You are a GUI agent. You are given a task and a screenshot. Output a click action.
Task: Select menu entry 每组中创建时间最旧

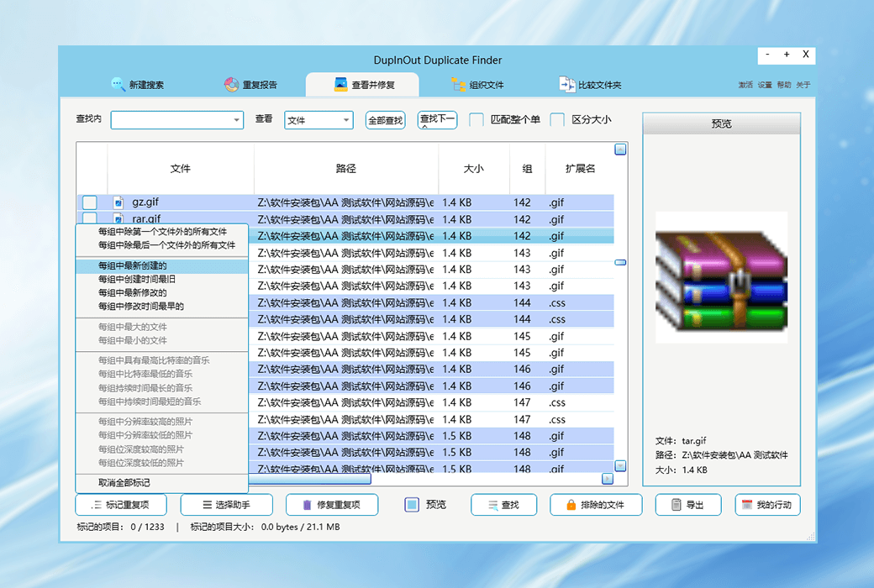pyautogui.click(x=162, y=279)
